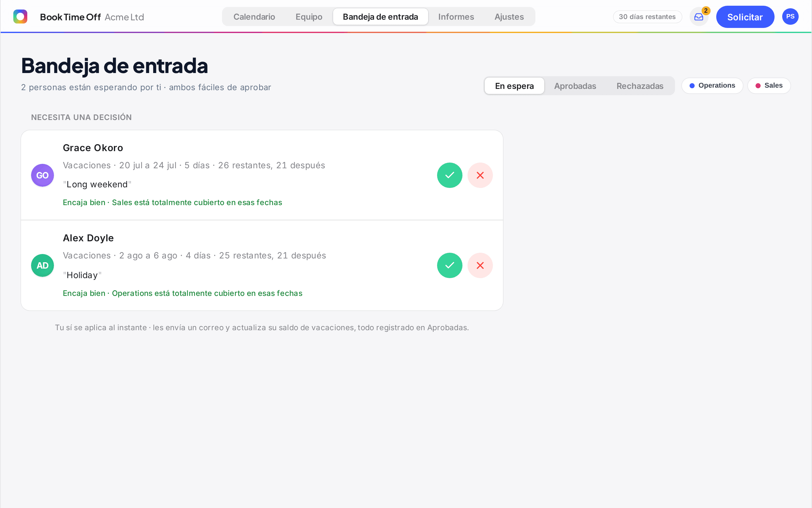Click the Acme Ltd company name

click(x=124, y=17)
